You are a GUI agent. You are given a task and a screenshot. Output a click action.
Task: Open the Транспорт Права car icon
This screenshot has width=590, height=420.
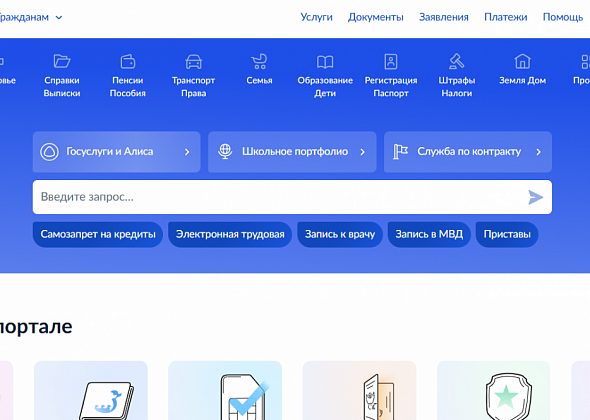193,62
